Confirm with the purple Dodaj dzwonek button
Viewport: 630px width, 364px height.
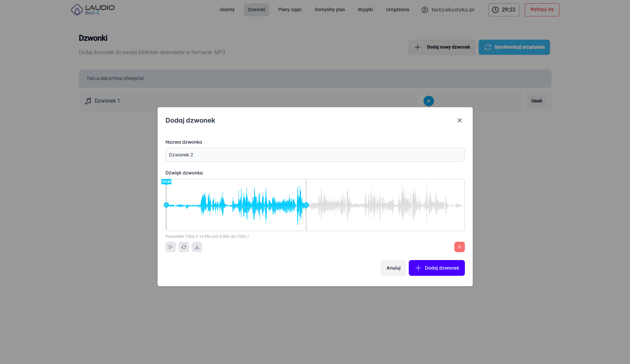click(436, 268)
